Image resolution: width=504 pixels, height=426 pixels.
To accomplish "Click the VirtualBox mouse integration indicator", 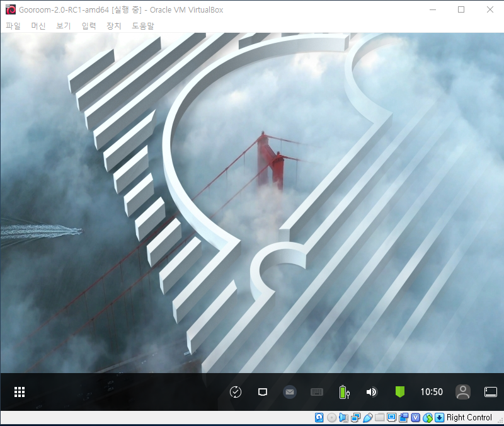I will point(428,417).
